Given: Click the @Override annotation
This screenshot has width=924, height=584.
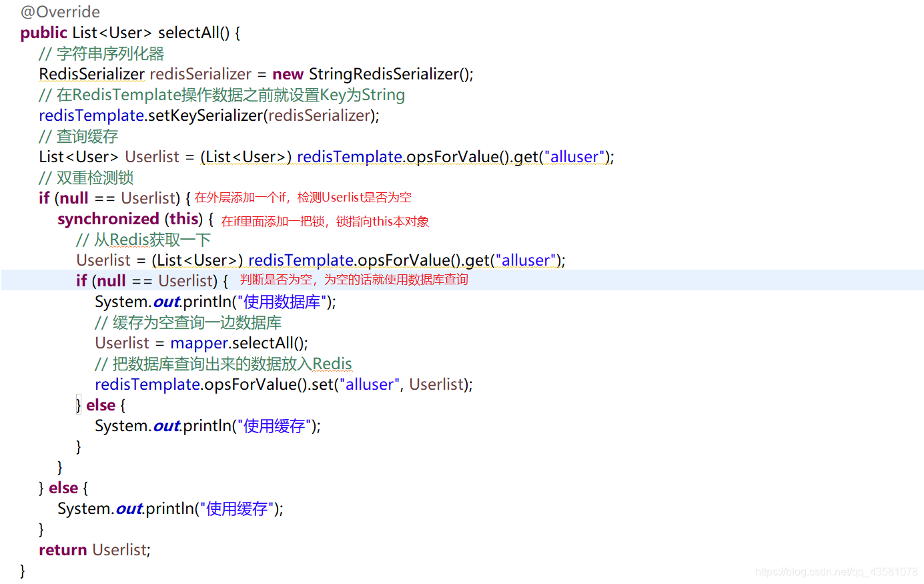Looking at the screenshot, I should [x=60, y=12].
